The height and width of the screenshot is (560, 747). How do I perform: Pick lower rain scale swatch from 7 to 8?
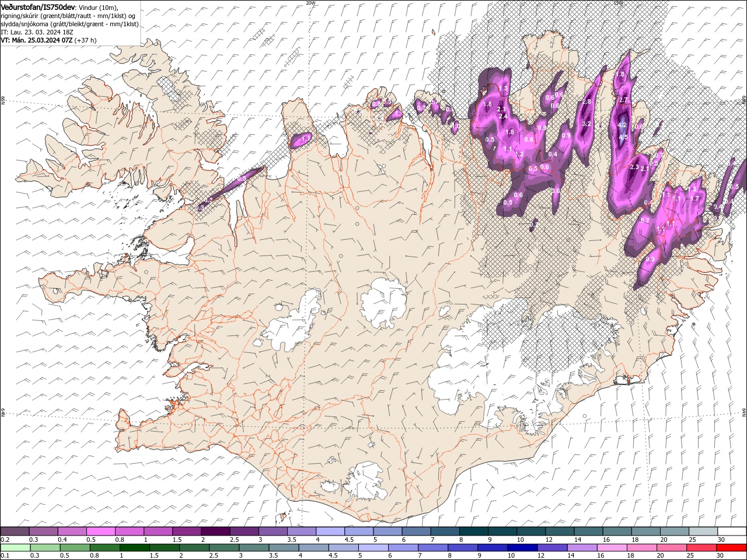[433, 548]
